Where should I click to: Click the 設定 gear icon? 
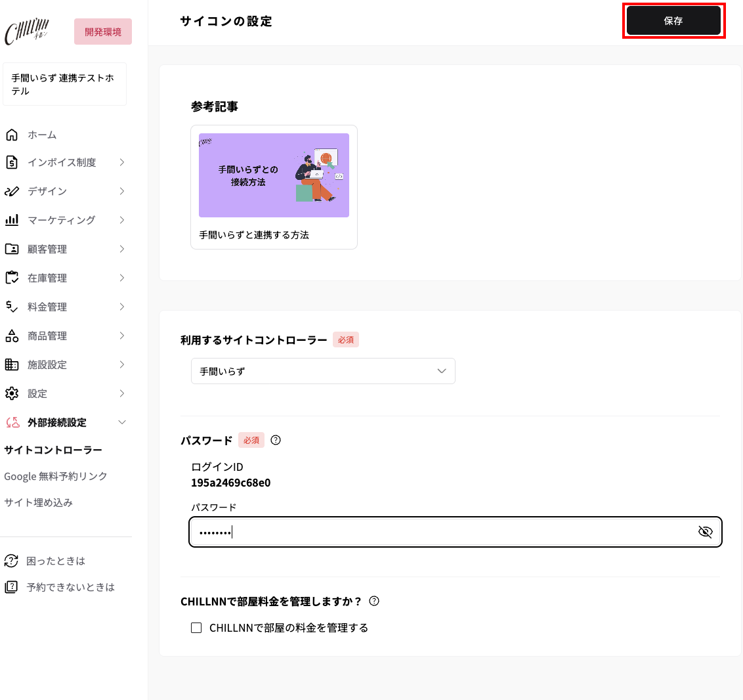coord(12,393)
